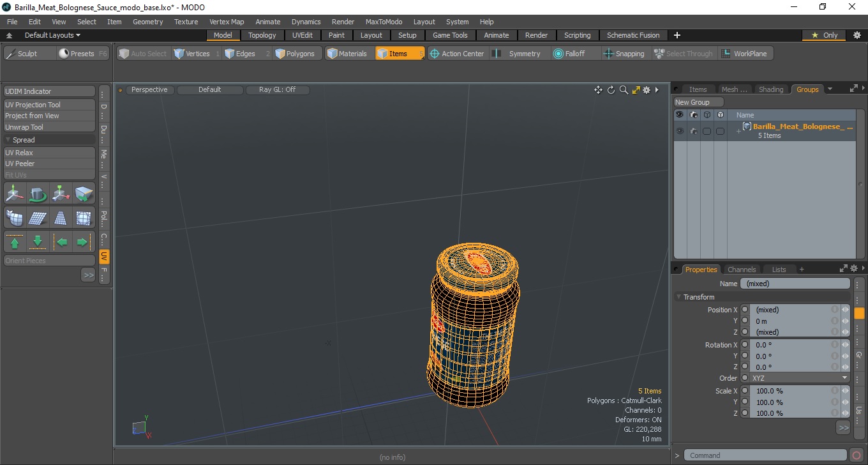Image resolution: width=868 pixels, height=465 pixels.
Task: Toggle Auto Select mode
Action: point(143,54)
